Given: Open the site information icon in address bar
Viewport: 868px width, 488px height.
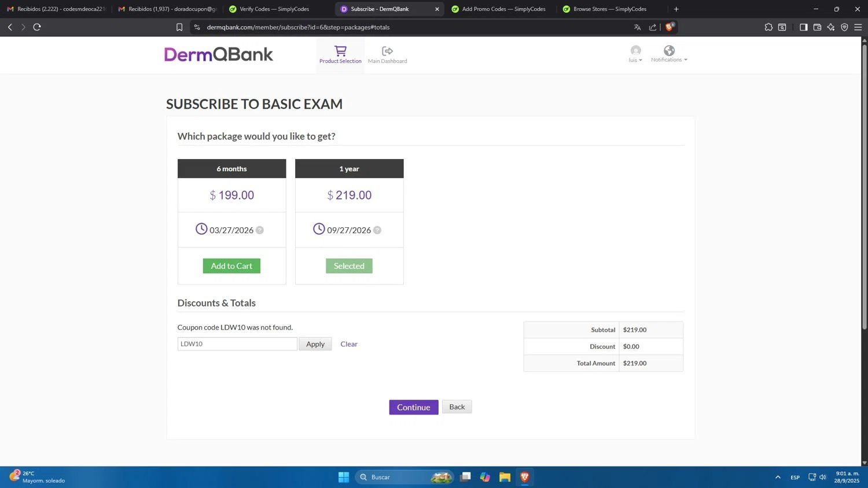Looking at the screenshot, I should click(x=197, y=27).
